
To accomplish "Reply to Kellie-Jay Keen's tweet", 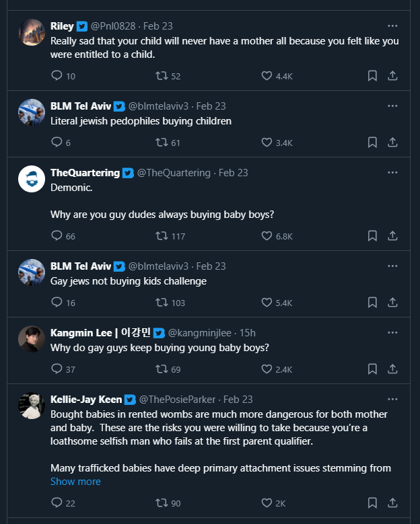I will (x=57, y=503).
